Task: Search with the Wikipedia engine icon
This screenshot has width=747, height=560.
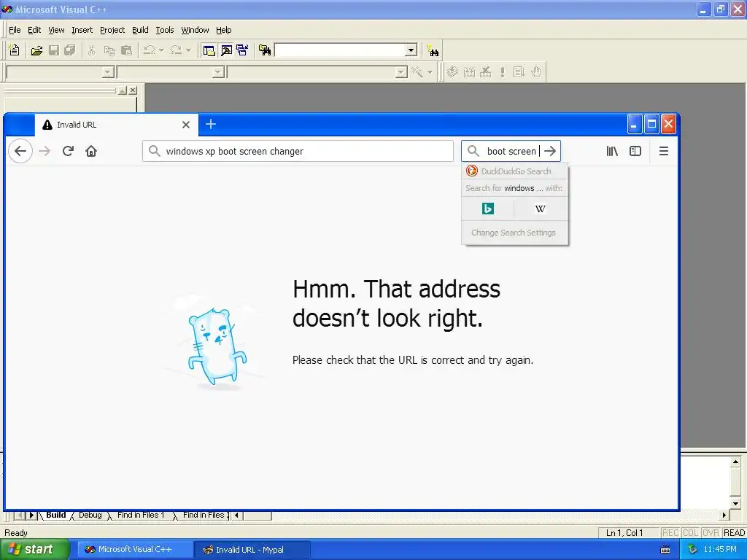Action: point(541,209)
